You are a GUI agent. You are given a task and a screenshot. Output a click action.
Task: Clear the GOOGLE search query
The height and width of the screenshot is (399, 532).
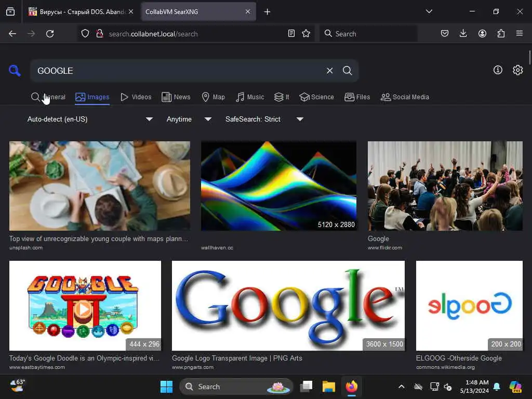(x=329, y=71)
